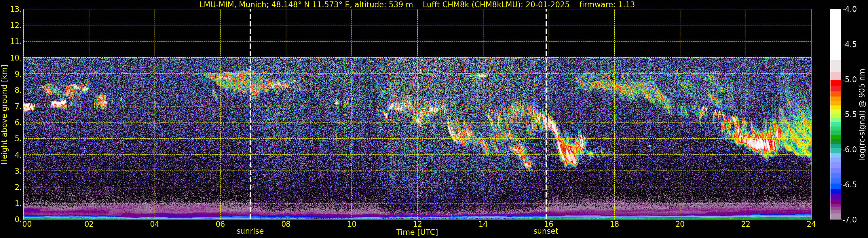The image size is (868, 238).
Task: Click the sunset dashed vertical line
Action: click(x=546, y=114)
